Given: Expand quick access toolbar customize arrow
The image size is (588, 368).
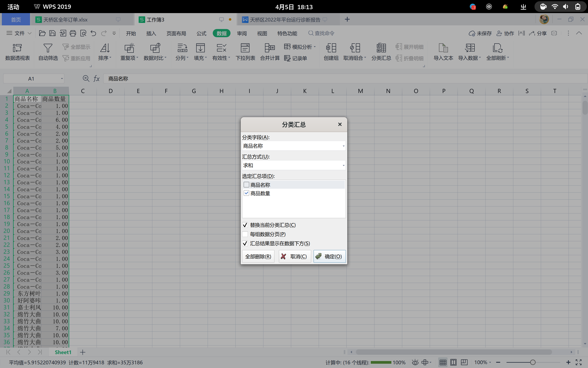Looking at the screenshot, I should [x=114, y=33].
